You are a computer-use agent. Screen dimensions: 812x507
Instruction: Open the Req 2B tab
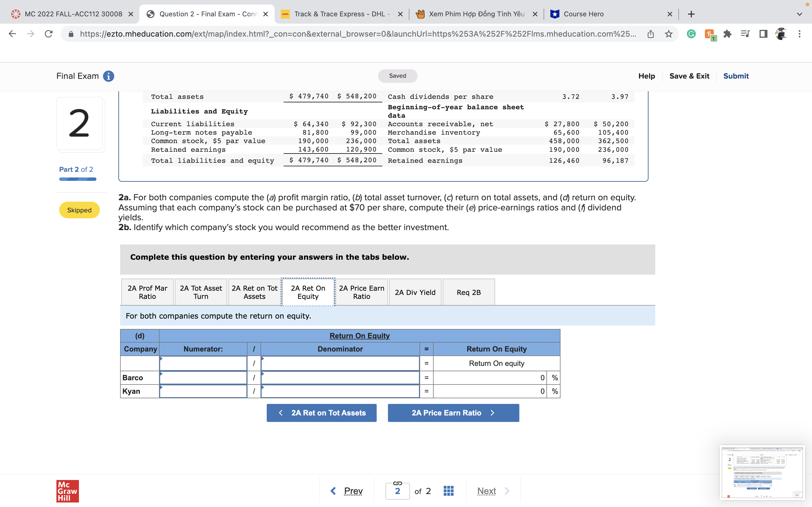tap(468, 292)
